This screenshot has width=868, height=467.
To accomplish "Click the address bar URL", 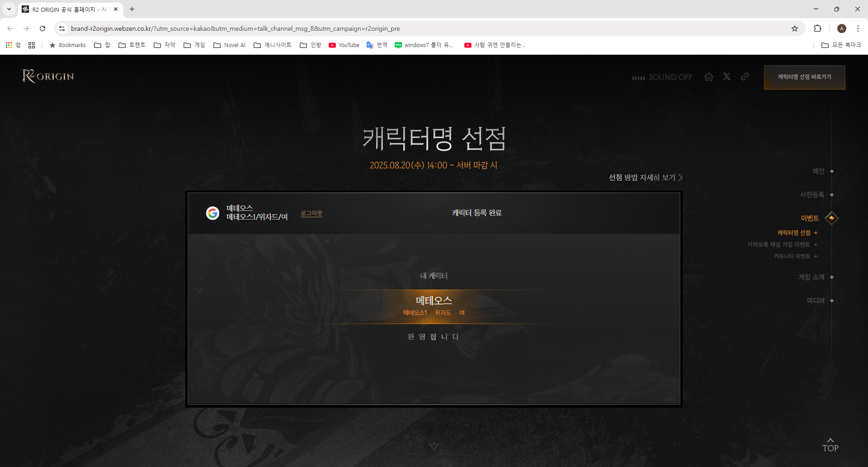I will [x=235, y=29].
